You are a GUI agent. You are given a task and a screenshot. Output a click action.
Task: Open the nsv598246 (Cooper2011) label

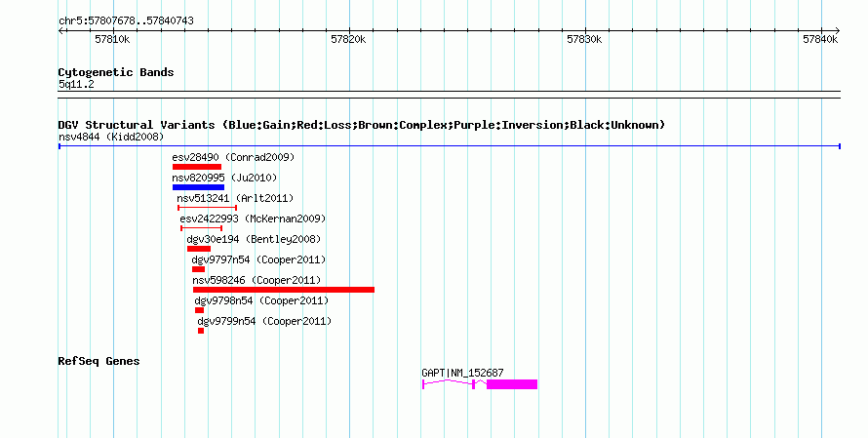point(256,280)
